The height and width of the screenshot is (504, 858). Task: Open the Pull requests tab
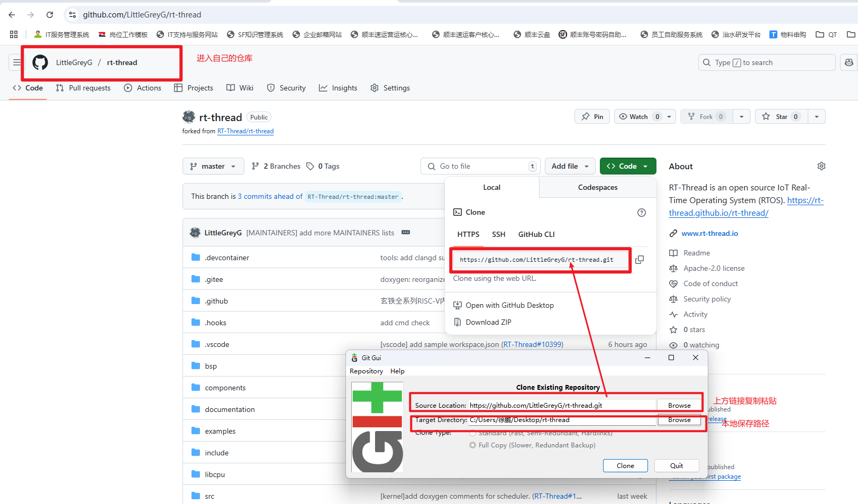coord(84,88)
